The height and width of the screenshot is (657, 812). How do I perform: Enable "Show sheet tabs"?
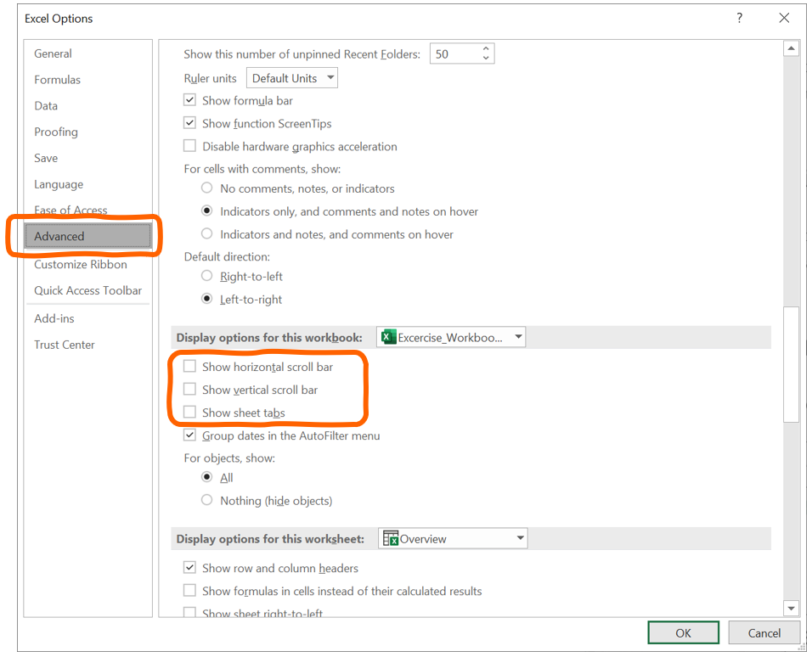coord(190,413)
